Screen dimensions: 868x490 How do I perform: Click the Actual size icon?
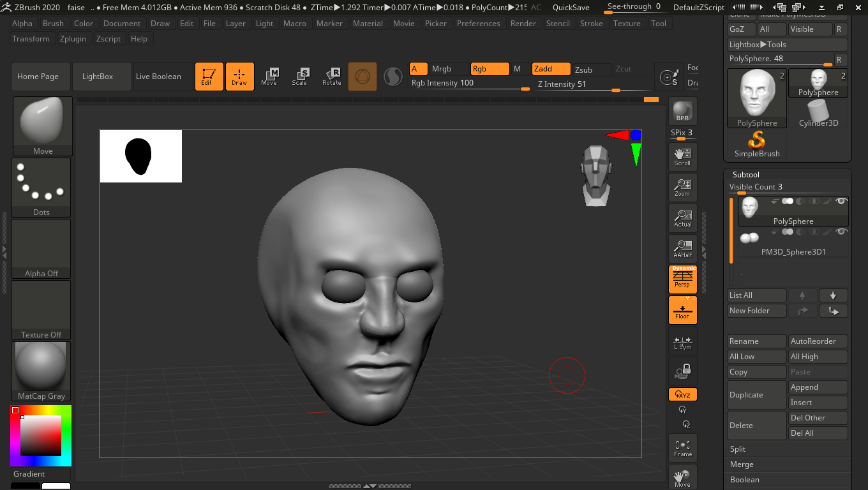click(x=682, y=218)
